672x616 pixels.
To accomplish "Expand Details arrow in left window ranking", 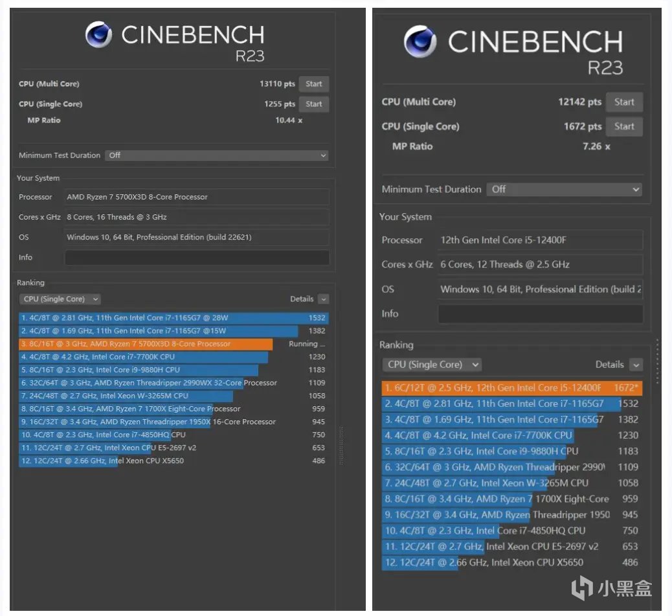I will (324, 299).
